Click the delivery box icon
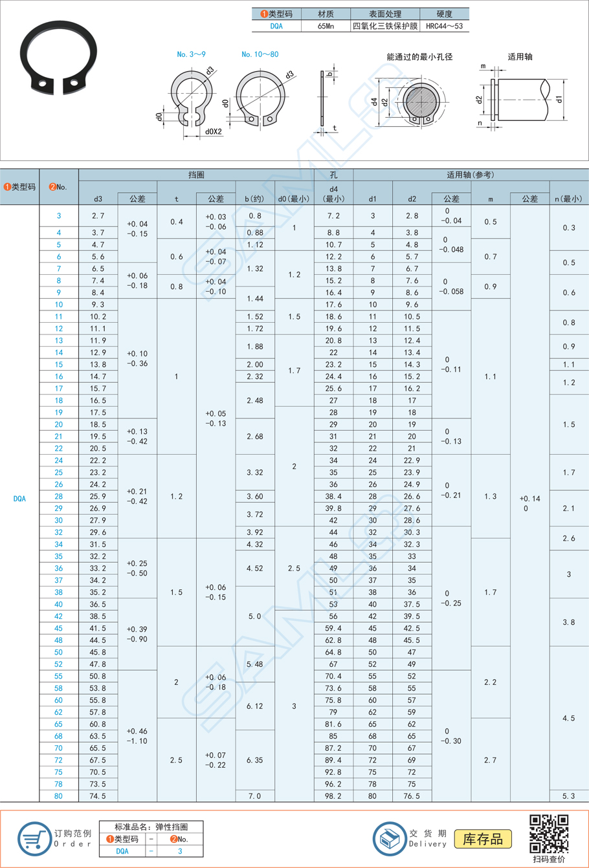589x868 pixels. 389,838
